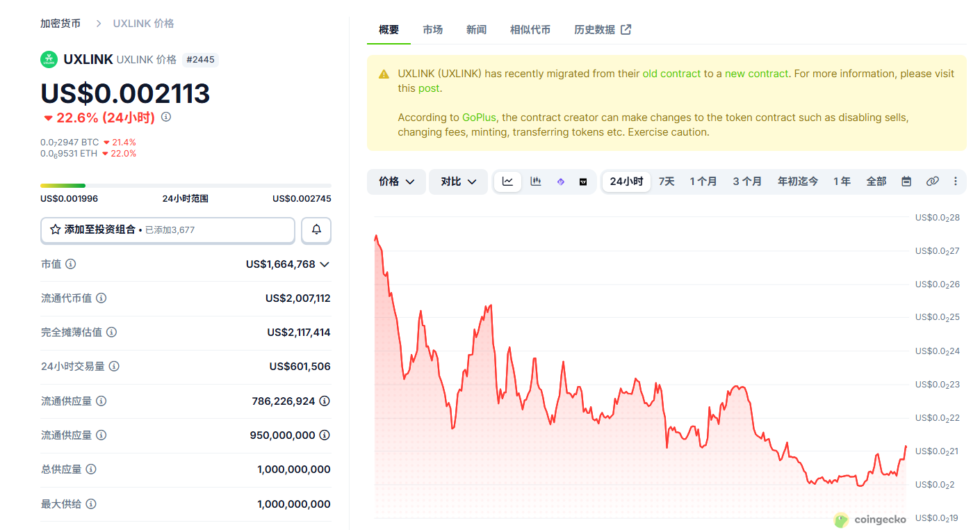Open the 价格 dropdown
The image size is (980, 530).
click(396, 182)
